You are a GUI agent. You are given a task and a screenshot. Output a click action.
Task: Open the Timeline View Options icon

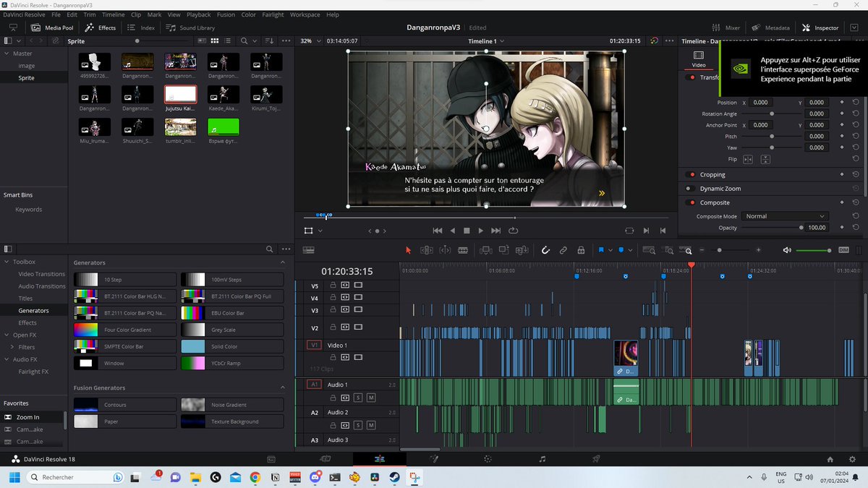click(309, 250)
